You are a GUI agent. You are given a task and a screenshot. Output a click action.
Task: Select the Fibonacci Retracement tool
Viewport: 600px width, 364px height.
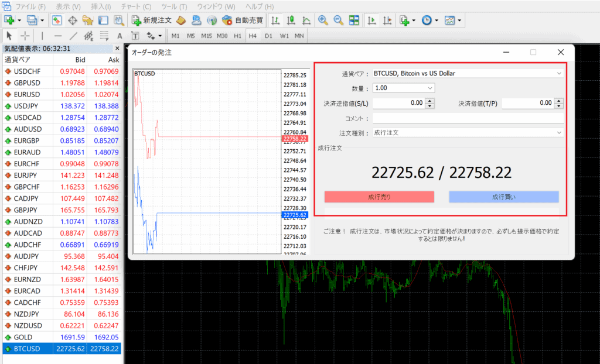click(x=104, y=36)
